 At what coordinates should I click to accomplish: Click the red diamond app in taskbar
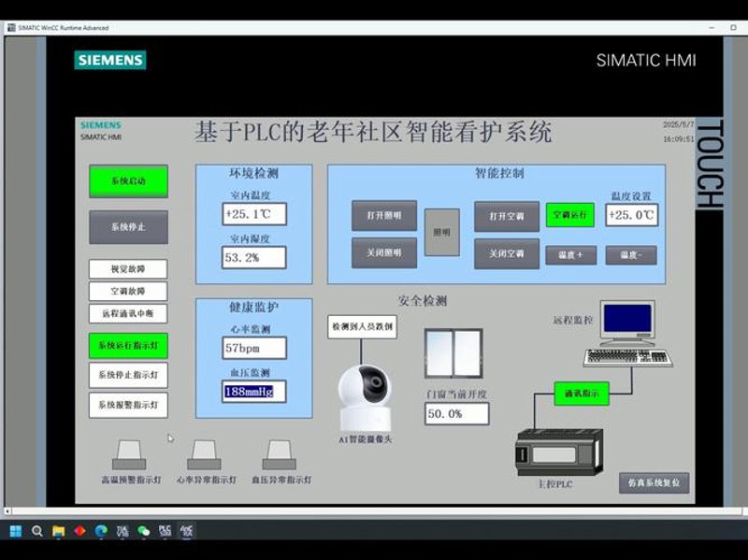click(80, 531)
